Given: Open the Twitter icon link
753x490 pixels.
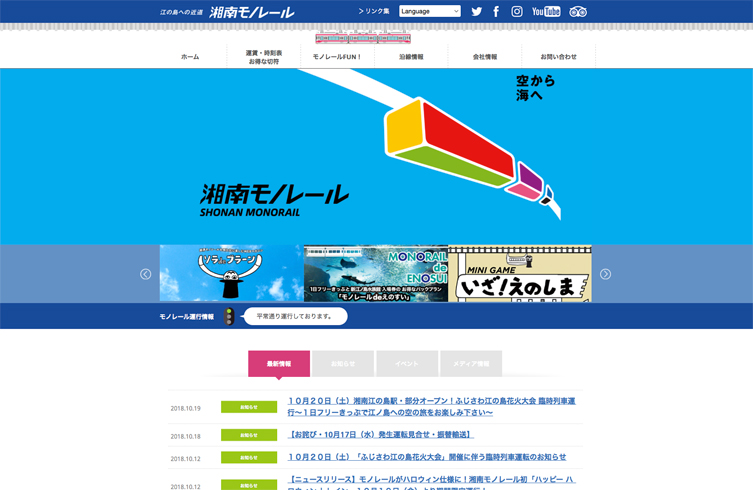Looking at the screenshot, I should pos(477,12).
